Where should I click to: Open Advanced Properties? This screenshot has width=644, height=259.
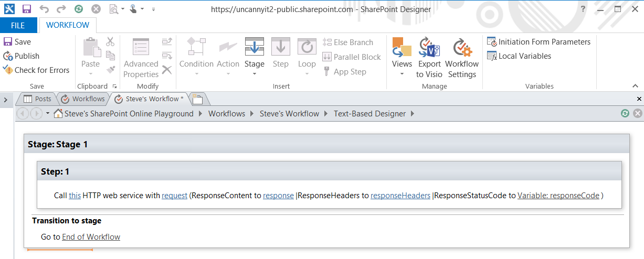[141, 58]
